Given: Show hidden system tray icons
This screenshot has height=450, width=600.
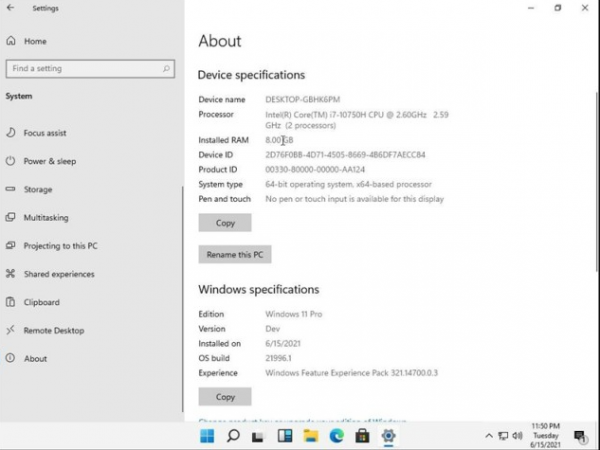Looking at the screenshot, I should point(489,435).
